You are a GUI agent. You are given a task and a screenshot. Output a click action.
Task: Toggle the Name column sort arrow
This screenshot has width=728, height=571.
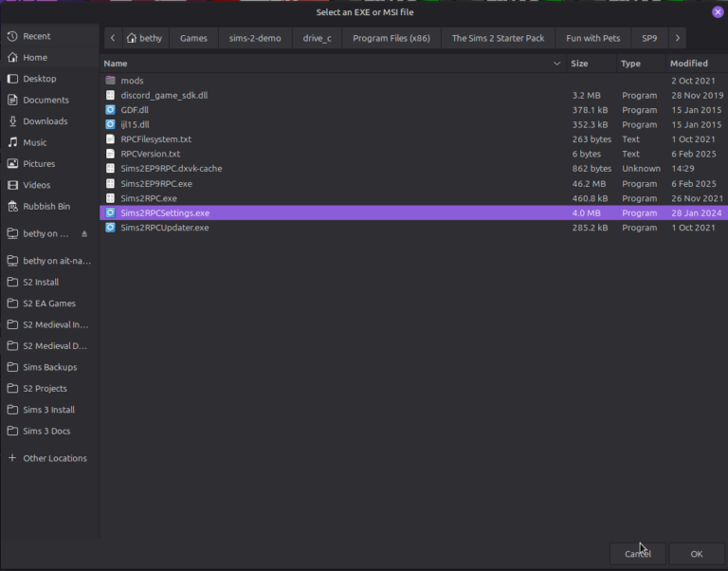(556, 64)
